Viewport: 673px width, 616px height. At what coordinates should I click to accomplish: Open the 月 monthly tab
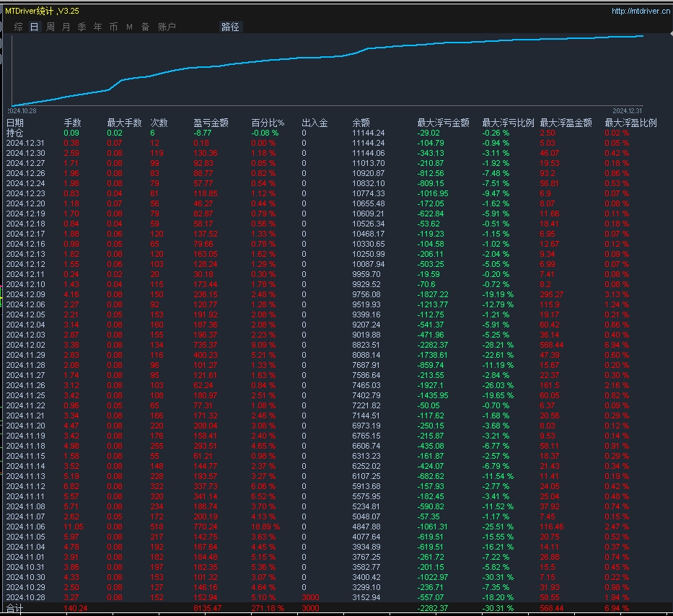pyautogui.click(x=66, y=27)
